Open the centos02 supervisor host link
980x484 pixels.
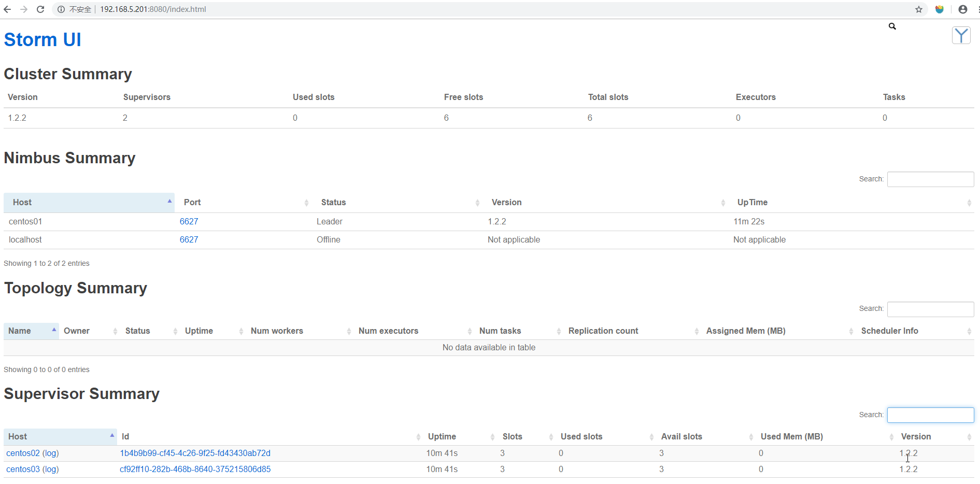[x=23, y=453]
